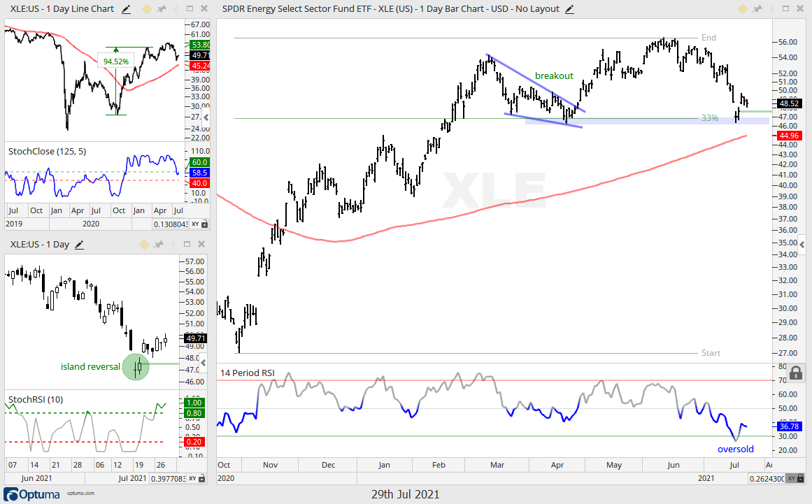Click the 48.52 last price tag
812x504 pixels.
[789, 103]
